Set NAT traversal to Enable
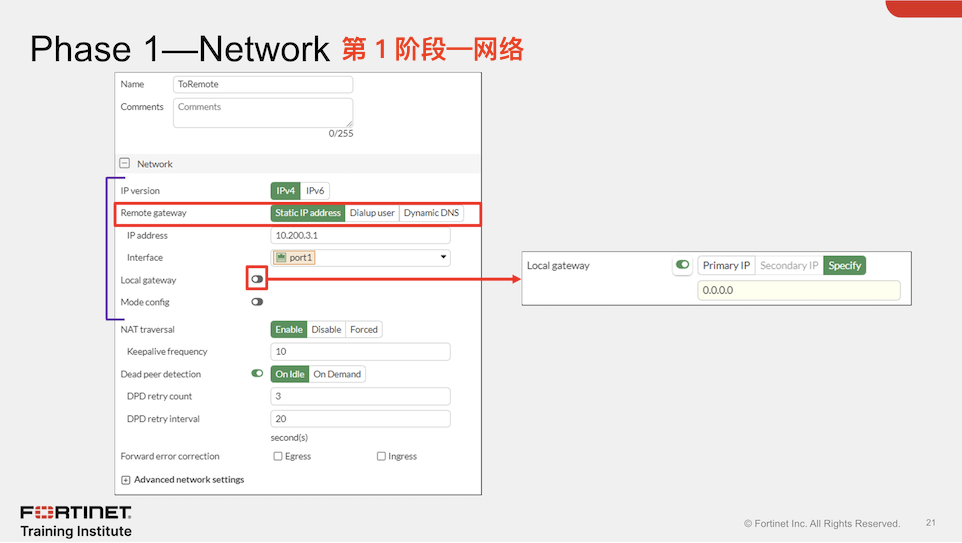962x543 pixels. pos(288,329)
